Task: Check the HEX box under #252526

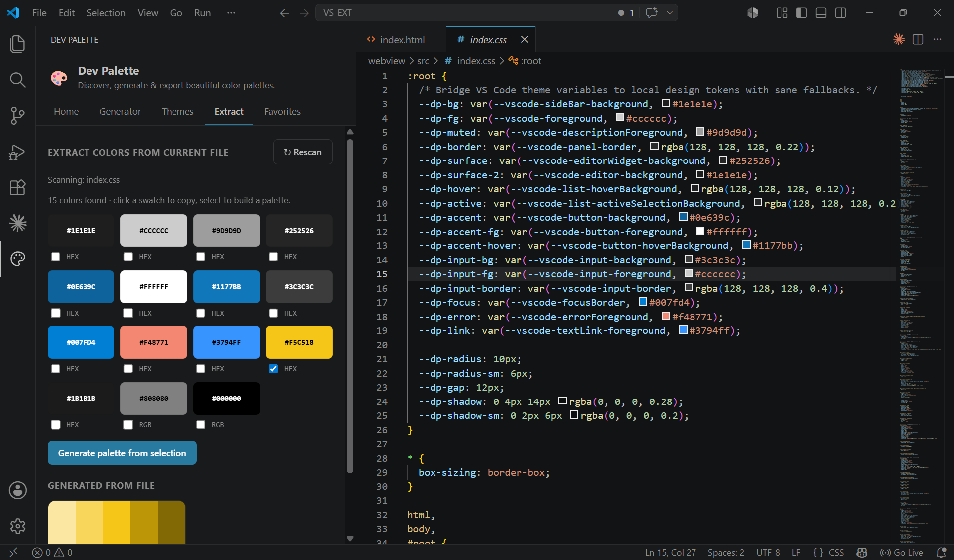Action: (x=273, y=257)
